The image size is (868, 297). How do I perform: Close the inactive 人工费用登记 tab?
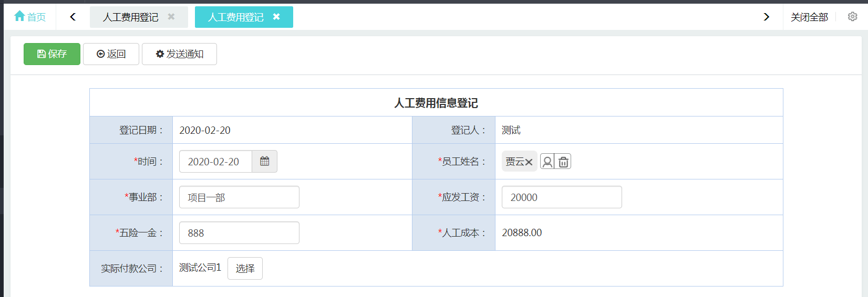[x=171, y=17]
